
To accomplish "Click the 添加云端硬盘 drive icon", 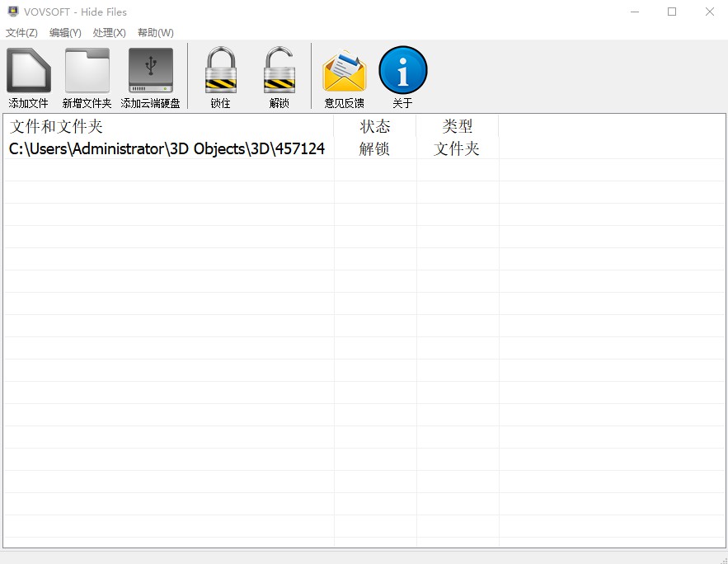I will [150, 71].
